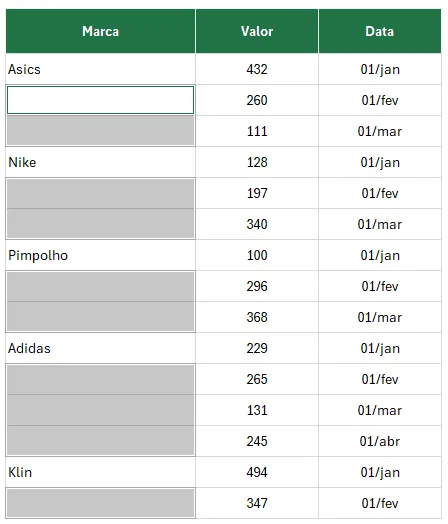Click the value 432 cell
Screen dimensions: 448x524
click(257, 69)
